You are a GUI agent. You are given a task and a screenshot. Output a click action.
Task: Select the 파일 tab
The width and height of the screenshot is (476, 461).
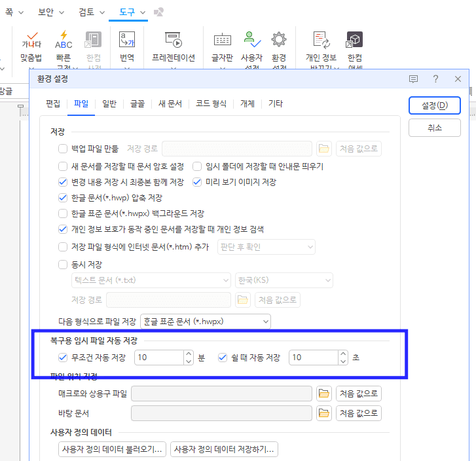tap(81, 104)
